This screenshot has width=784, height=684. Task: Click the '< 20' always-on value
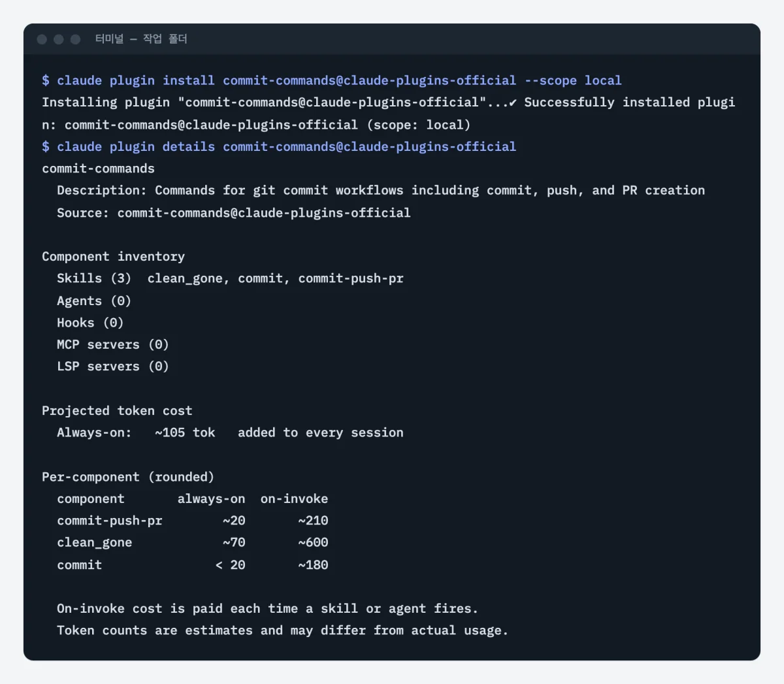pos(231,565)
